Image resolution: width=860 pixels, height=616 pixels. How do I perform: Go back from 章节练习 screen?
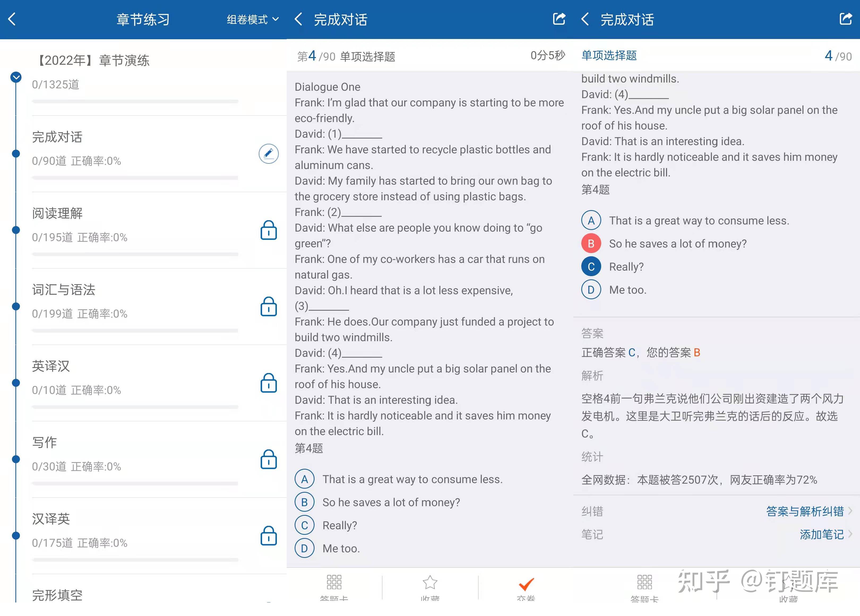point(12,19)
